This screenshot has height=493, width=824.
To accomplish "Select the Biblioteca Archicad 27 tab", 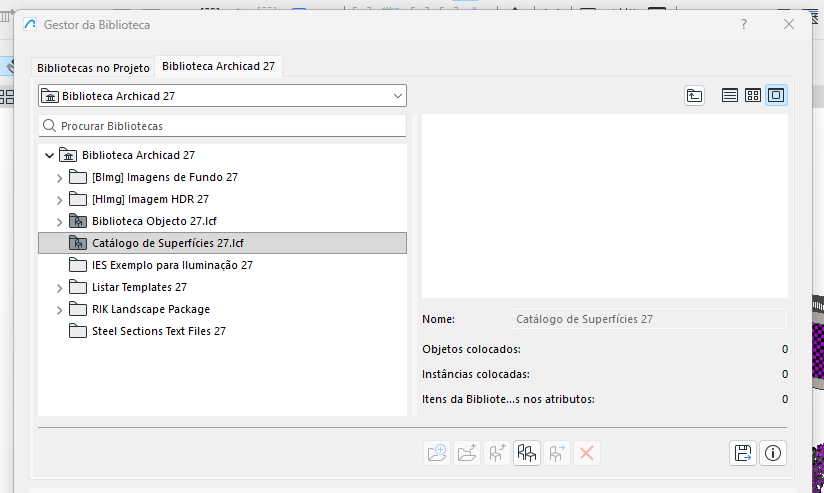I will tap(218, 66).
